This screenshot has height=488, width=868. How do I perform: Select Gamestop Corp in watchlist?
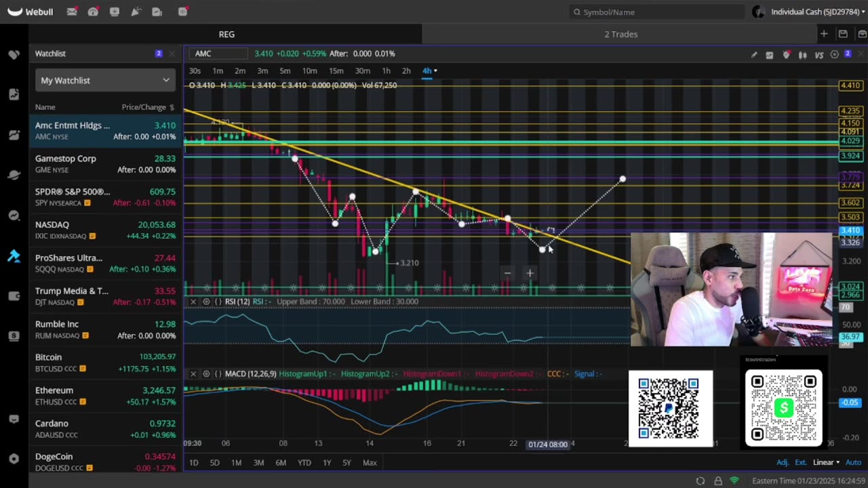106,163
